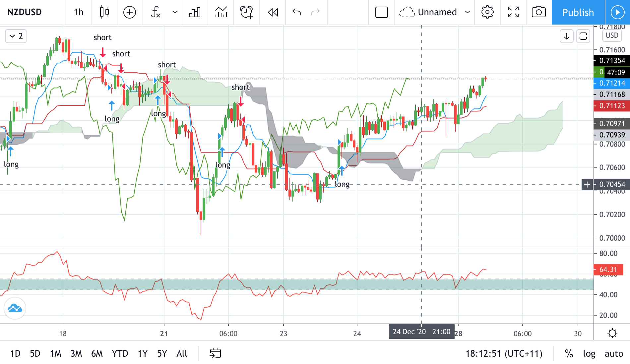Select the YTD date range
The image size is (630, 364).
[x=120, y=354]
